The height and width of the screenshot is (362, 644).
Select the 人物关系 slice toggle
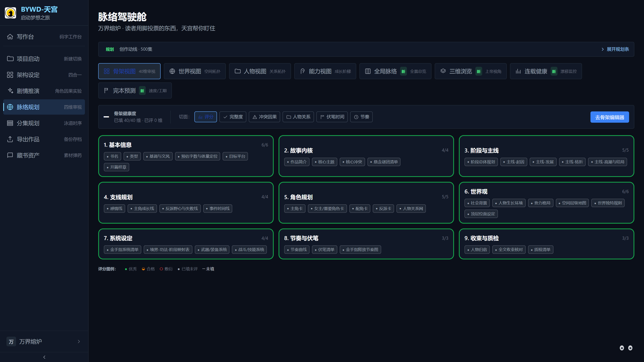tap(298, 117)
